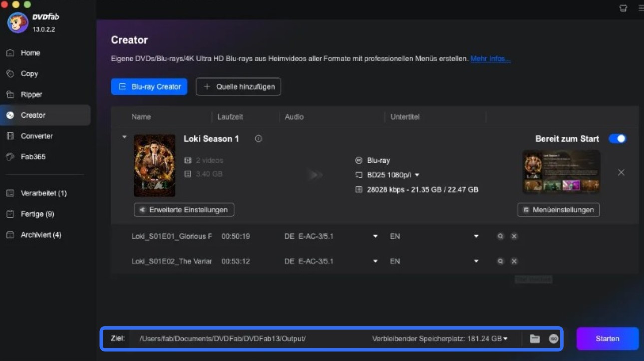Click the Blu-ray output format label

coord(378,161)
